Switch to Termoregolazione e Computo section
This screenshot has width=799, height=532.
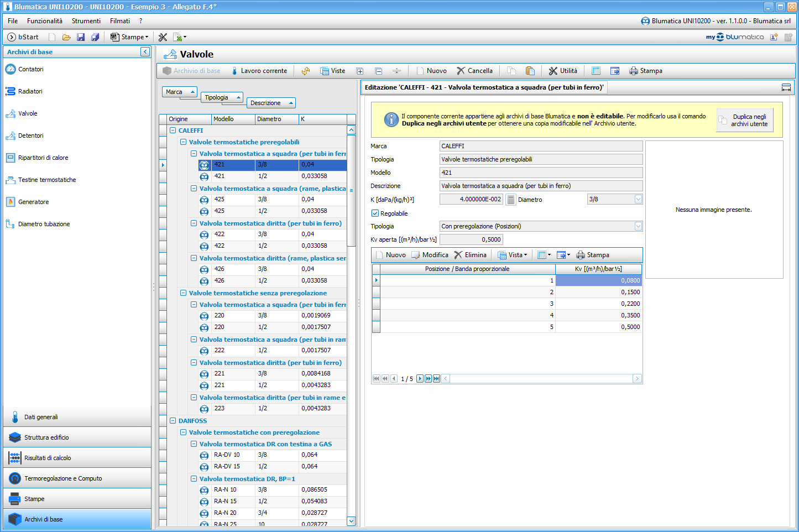coord(77,478)
